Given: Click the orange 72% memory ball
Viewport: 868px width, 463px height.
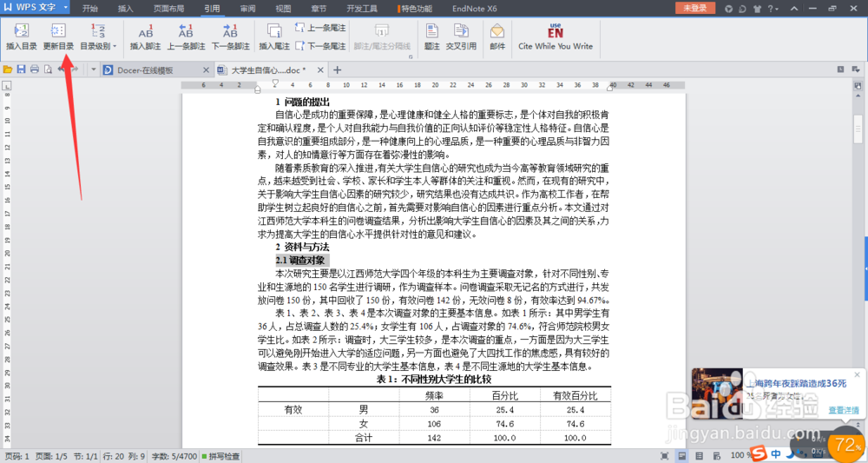Looking at the screenshot, I should pyautogui.click(x=846, y=444).
